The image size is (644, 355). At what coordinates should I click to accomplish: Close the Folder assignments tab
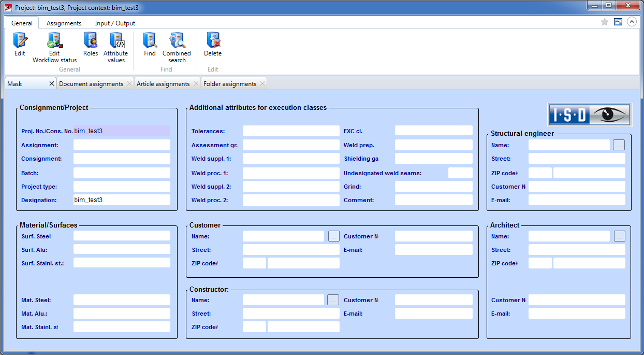click(x=262, y=84)
